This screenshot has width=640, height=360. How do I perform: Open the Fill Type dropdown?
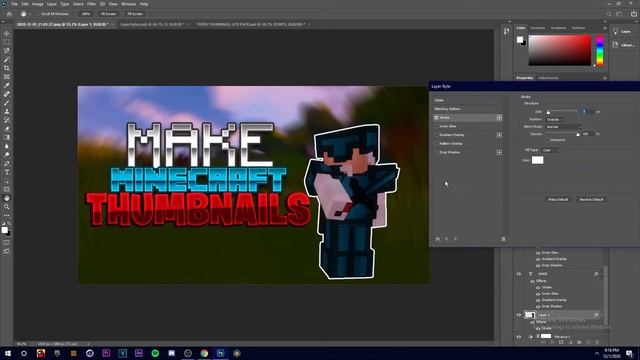point(552,150)
